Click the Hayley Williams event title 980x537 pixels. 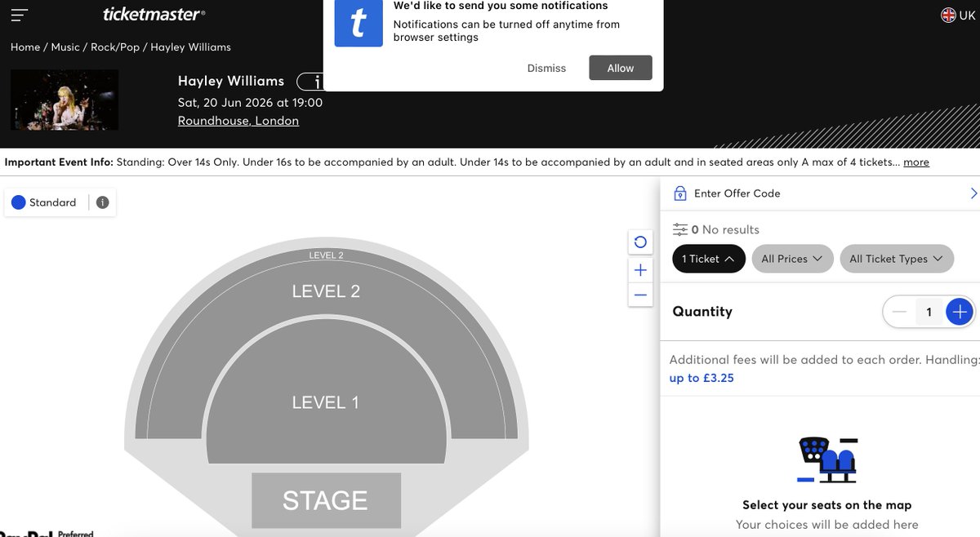pos(231,81)
